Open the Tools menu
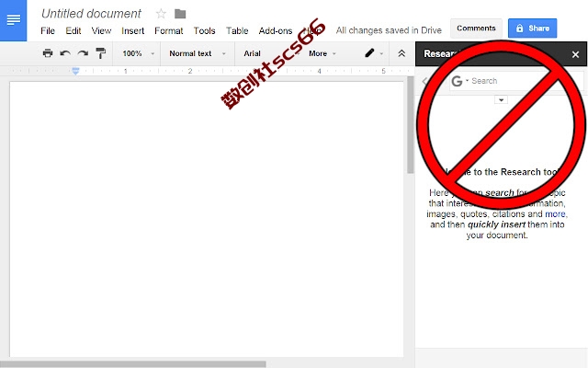This screenshot has width=588, height=368. pos(204,30)
